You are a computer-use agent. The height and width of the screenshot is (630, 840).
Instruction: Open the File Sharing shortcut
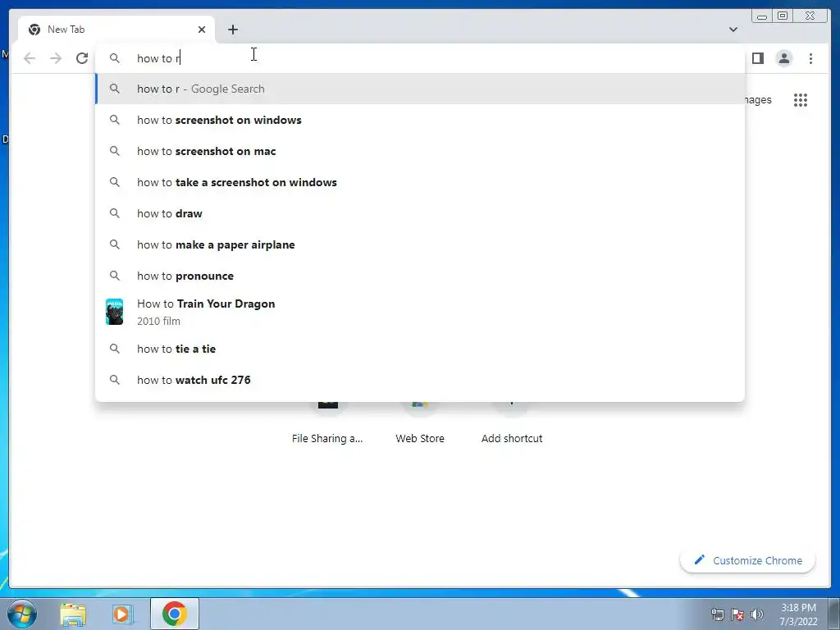pos(327,423)
